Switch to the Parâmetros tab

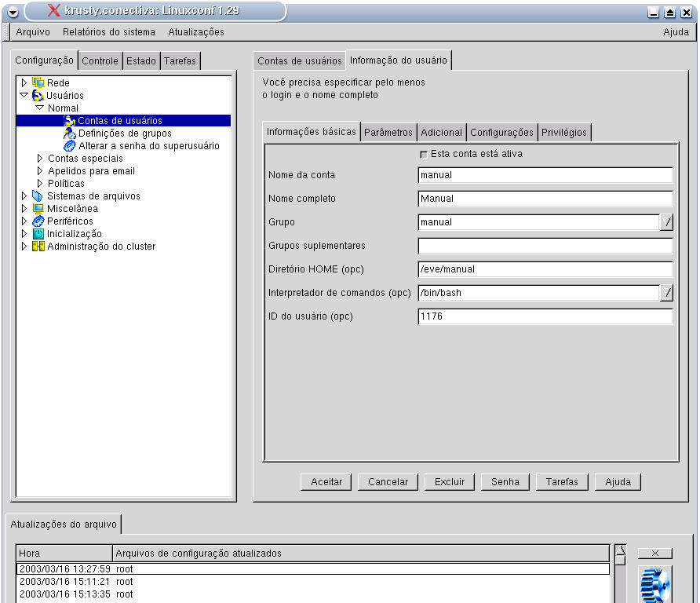click(x=388, y=132)
